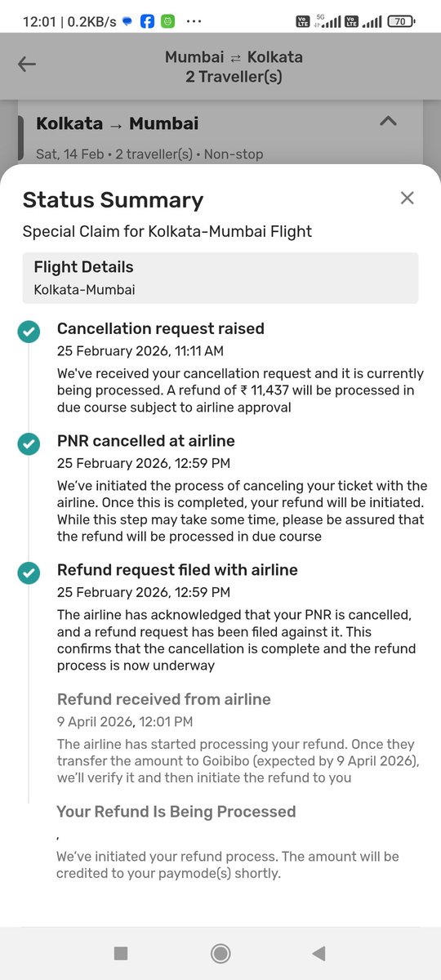Collapse the Kolkata → Mumbai section chevron

click(389, 121)
